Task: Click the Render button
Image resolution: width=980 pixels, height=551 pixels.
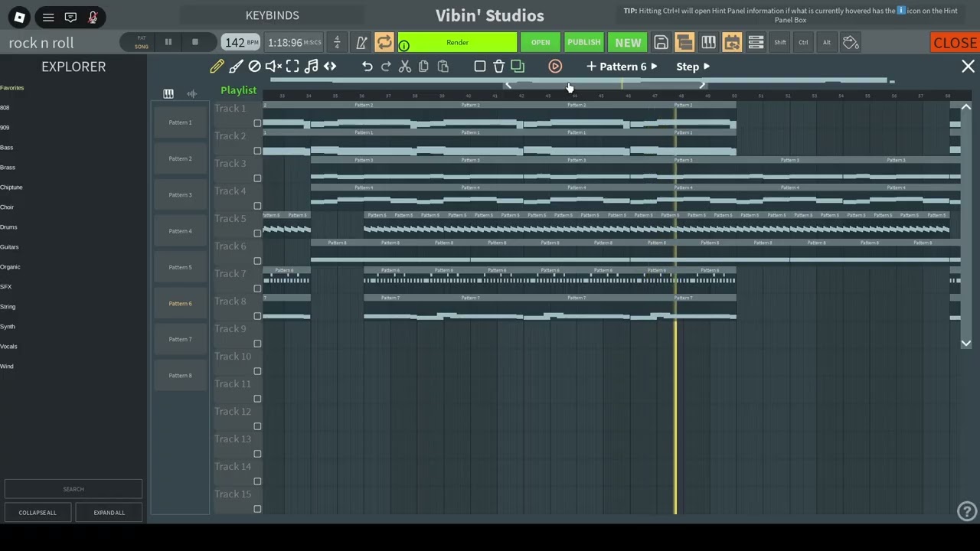Action: pos(457,43)
